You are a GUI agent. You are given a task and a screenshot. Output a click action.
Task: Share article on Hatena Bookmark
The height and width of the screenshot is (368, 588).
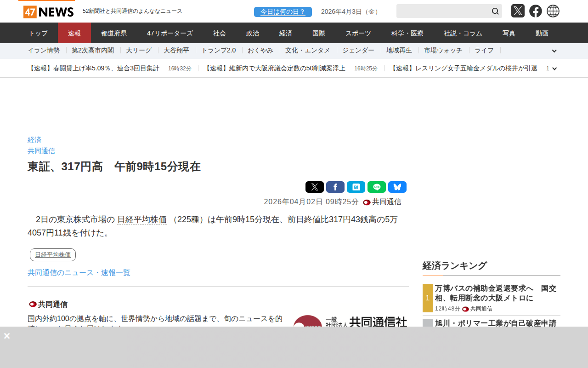tap(356, 187)
